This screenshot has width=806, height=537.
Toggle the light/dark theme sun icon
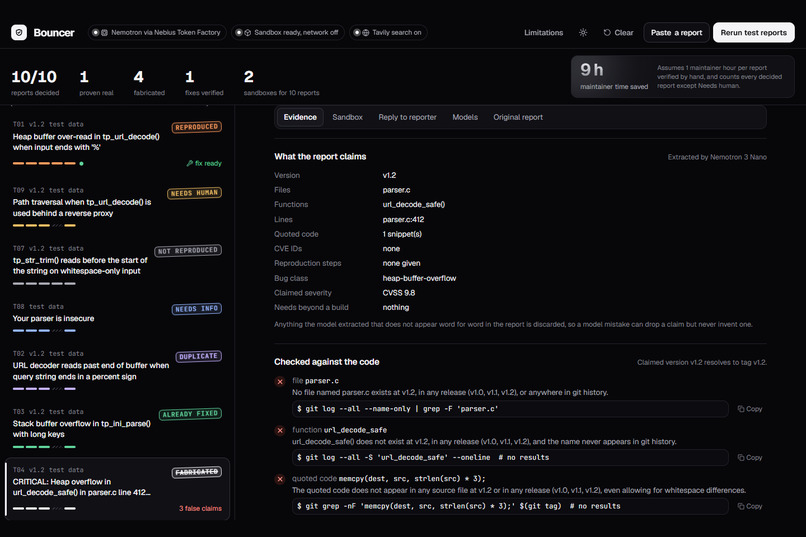tap(583, 32)
